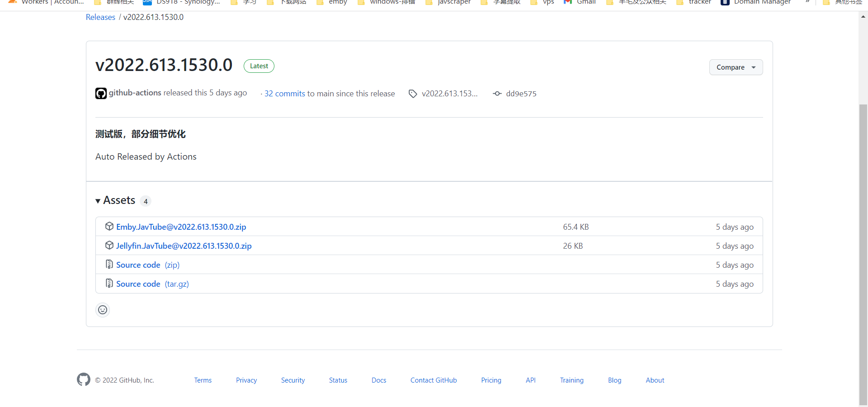This screenshot has width=868, height=407.
Task: Open the emby bookmark folder
Action: pyautogui.click(x=332, y=2)
